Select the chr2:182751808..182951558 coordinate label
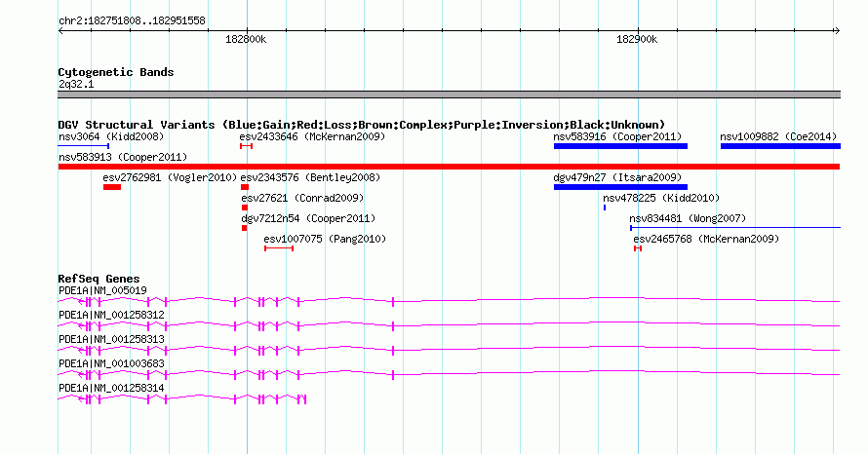Image resolution: width=868 pixels, height=454 pixels. pos(132,20)
